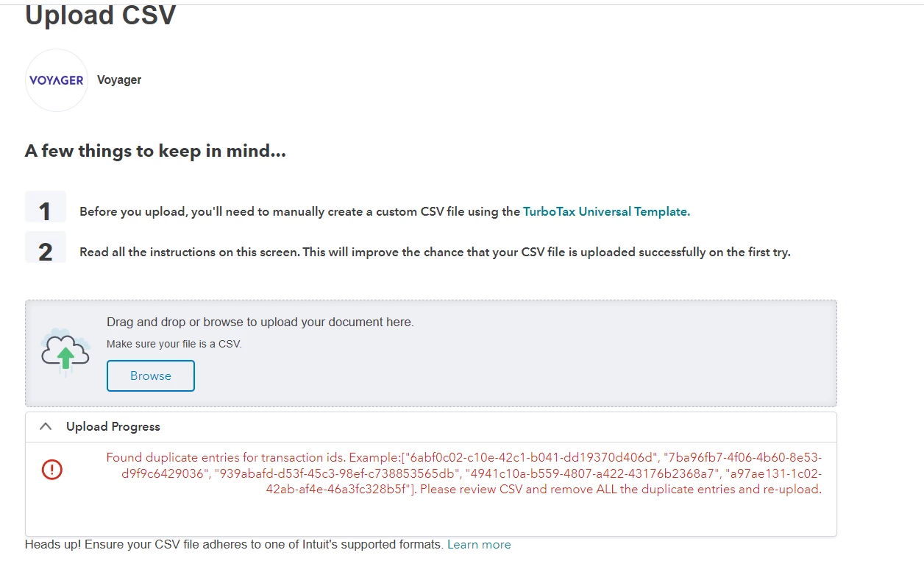Viewport: 924px width, 575px height.
Task: Click the Voyager name label
Action: pyautogui.click(x=119, y=80)
